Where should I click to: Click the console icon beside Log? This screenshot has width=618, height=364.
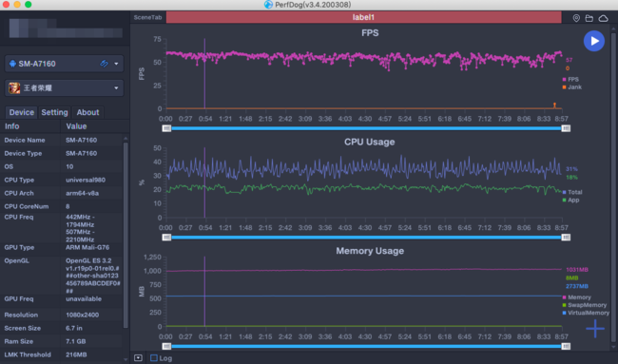[x=138, y=358]
